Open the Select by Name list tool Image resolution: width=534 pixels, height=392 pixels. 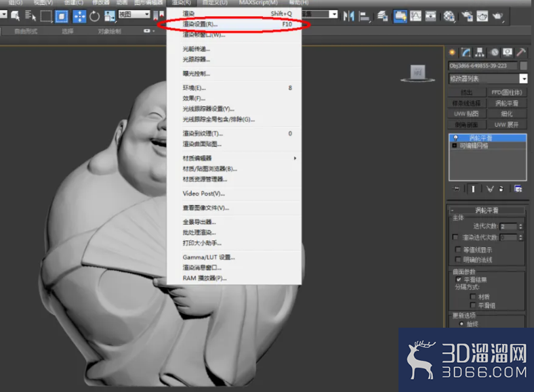30,16
